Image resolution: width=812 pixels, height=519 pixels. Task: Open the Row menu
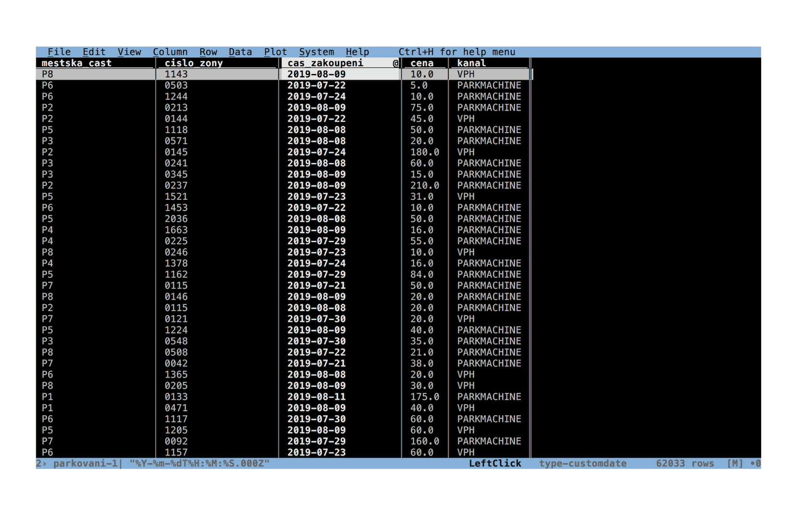[x=209, y=52]
